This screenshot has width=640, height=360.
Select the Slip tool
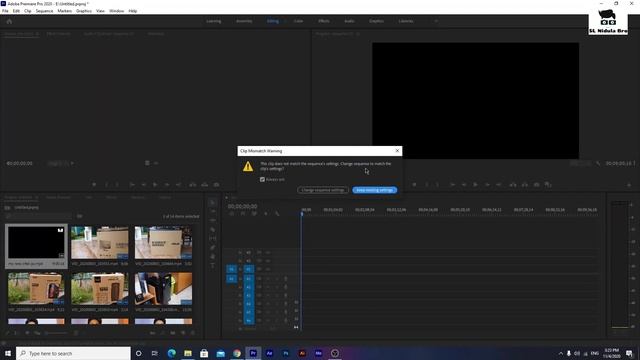point(212,238)
